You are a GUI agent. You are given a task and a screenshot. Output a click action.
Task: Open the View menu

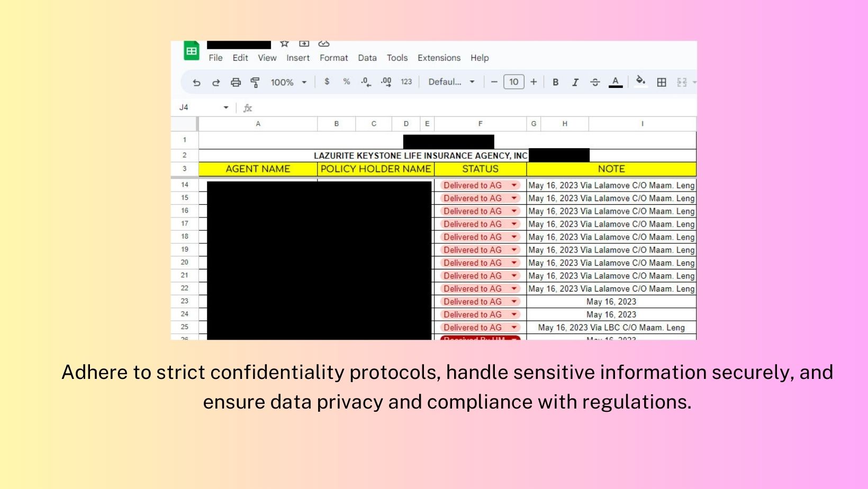(267, 58)
